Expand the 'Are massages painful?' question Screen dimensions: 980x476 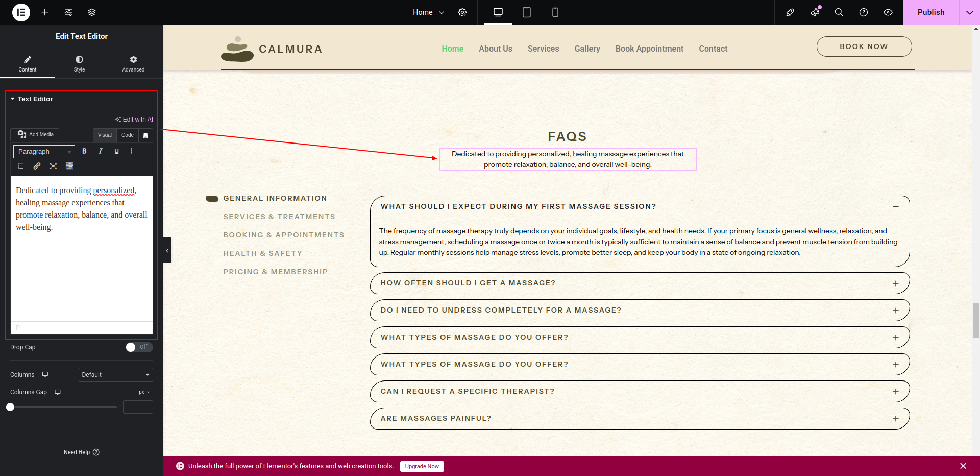[x=896, y=419]
